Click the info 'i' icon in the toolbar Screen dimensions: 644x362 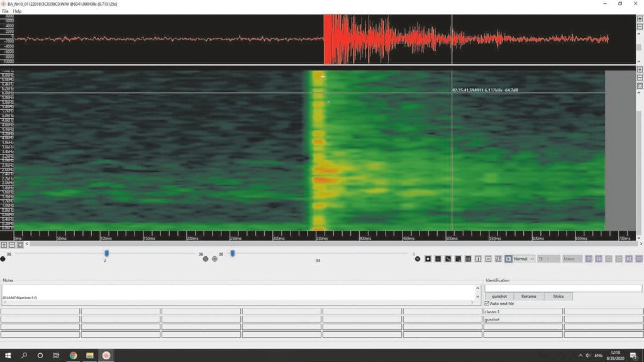478,258
